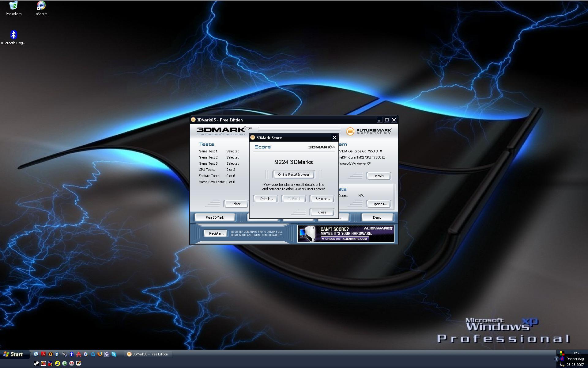The height and width of the screenshot is (368, 588).
Task: Open the Start menu
Action: pyautogui.click(x=14, y=354)
